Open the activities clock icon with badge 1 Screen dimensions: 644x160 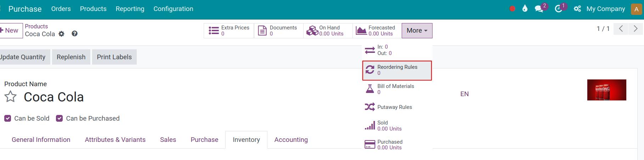[559, 9]
